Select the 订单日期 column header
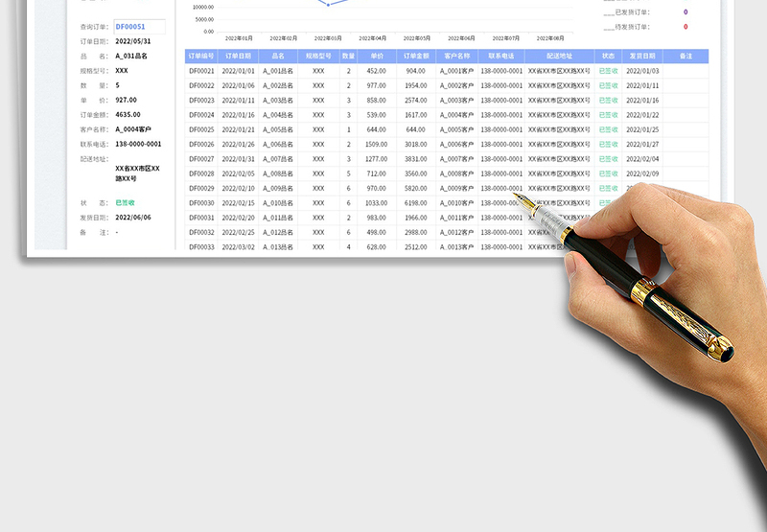 coord(238,57)
